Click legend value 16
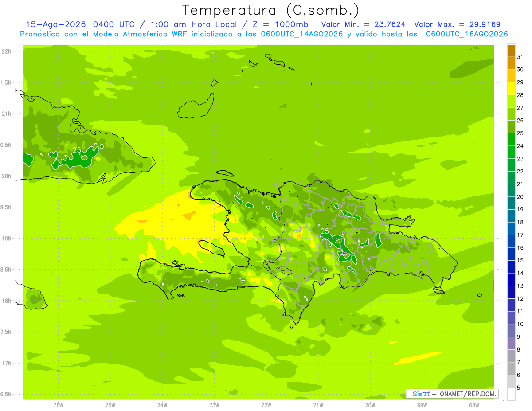Viewport: 532px width, 411px height. pyautogui.click(x=520, y=248)
